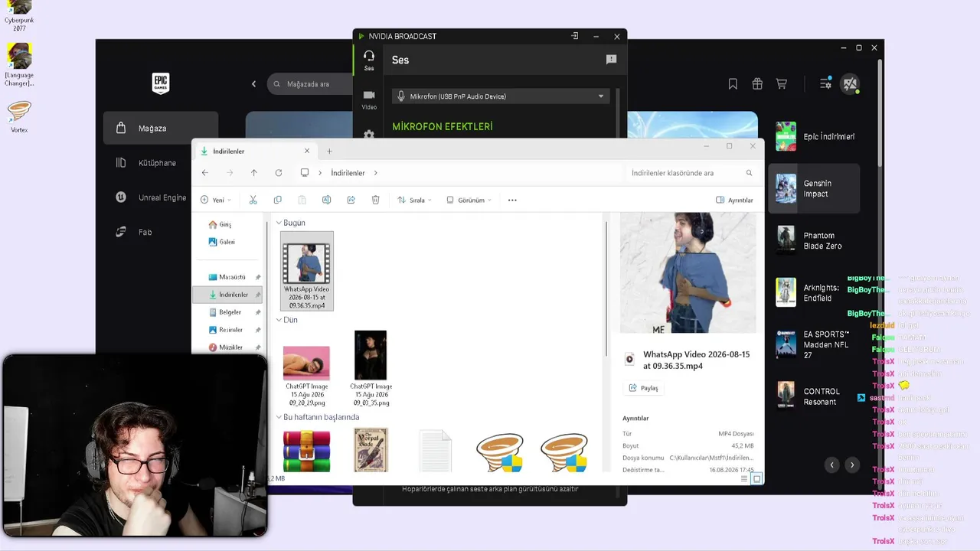980x551 pixels.
Task: Refresh the İndirilenler folder view
Action: tap(279, 173)
